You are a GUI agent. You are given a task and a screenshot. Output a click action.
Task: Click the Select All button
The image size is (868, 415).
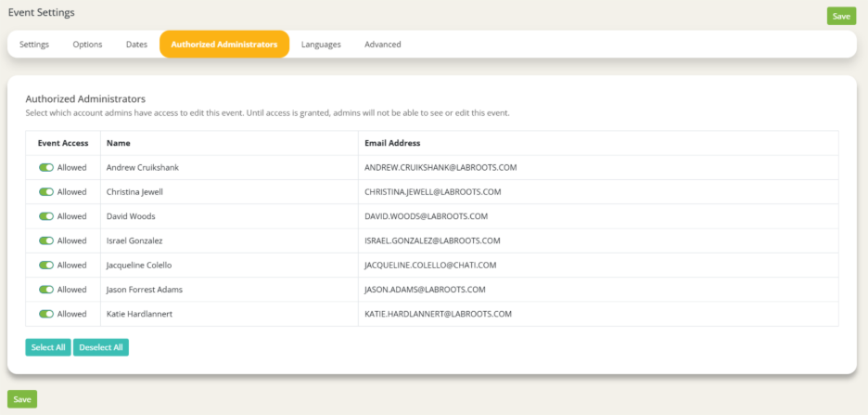[48, 347]
